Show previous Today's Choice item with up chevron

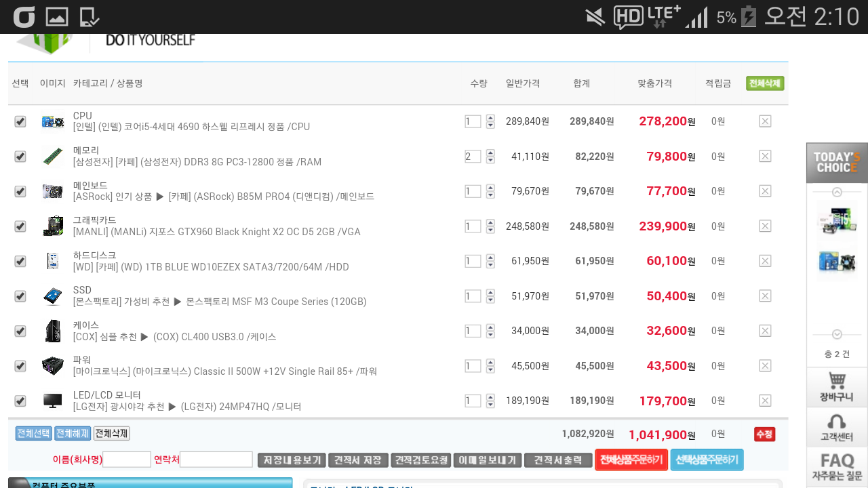point(837,191)
